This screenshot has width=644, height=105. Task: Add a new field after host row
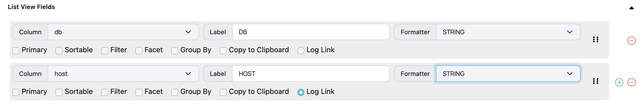[619, 82]
